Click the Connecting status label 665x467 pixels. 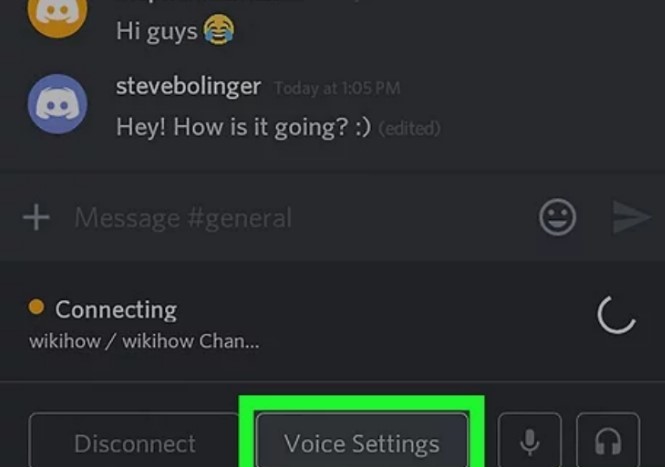pos(116,310)
